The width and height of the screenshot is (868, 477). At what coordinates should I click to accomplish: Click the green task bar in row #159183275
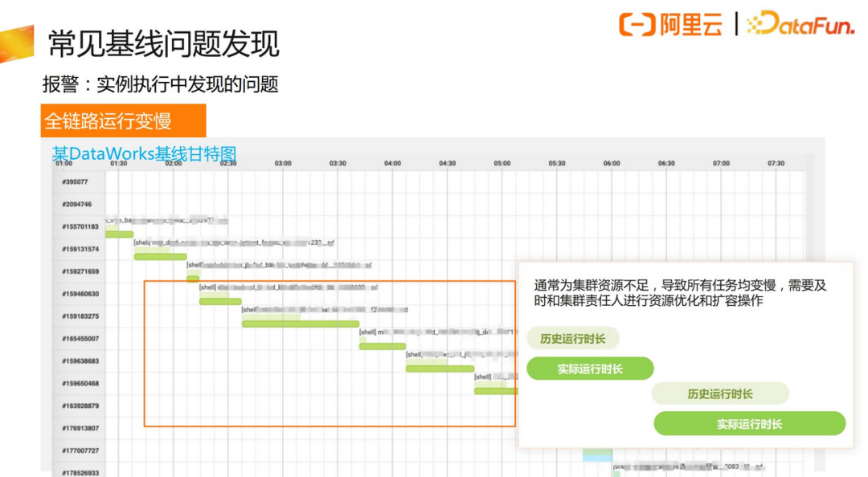(x=300, y=324)
